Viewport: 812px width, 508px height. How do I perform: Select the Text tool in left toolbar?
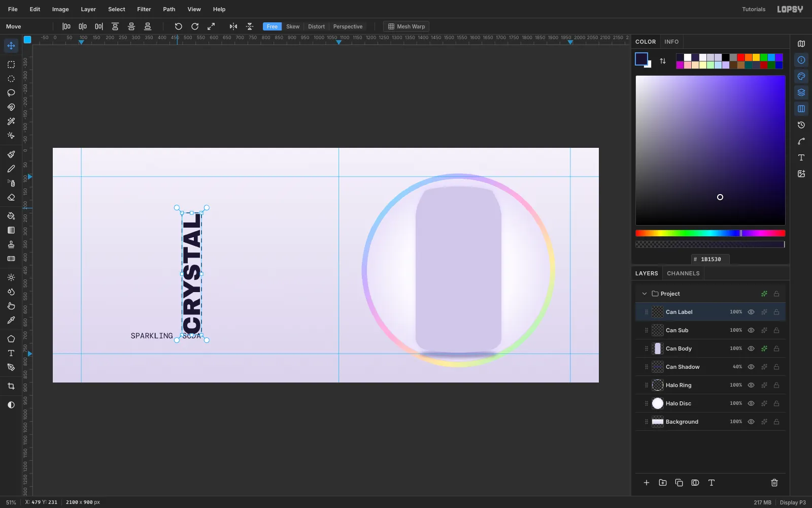click(x=11, y=353)
